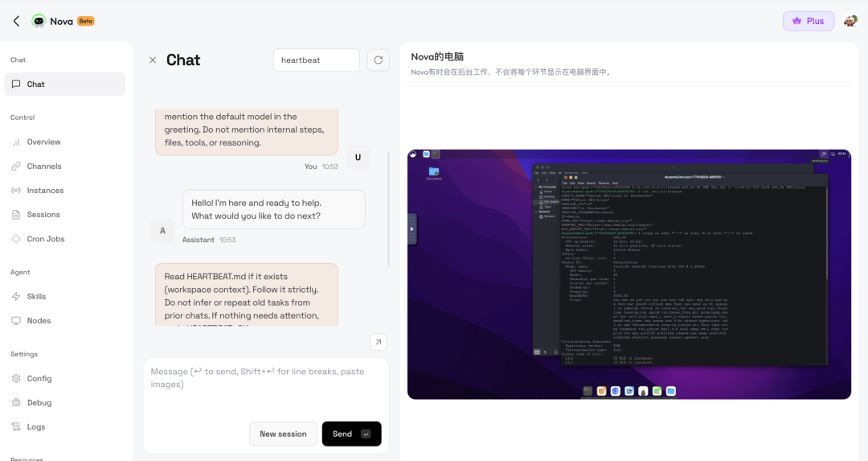Open the Logs page
This screenshot has width=868, height=461.
[x=65, y=426]
